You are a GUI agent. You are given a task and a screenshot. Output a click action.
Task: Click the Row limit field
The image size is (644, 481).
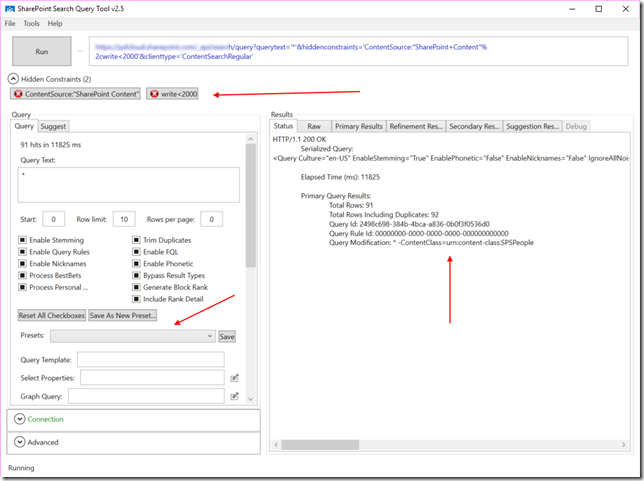[124, 219]
